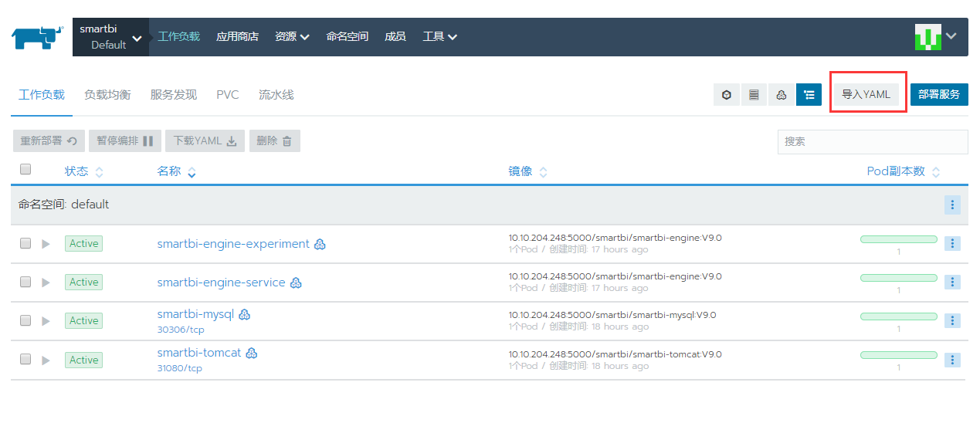Click the 重新部署 button
Screen dimensions: 980x423
[49, 140]
